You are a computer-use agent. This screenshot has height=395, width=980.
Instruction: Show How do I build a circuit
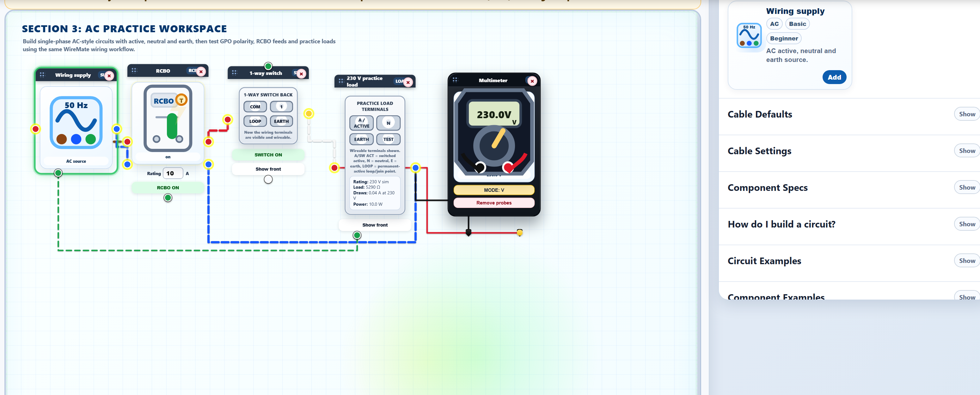tap(967, 224)
